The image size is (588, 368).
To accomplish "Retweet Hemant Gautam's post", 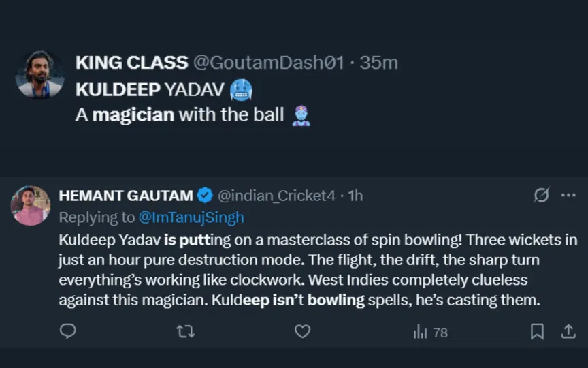I will 185,331.
